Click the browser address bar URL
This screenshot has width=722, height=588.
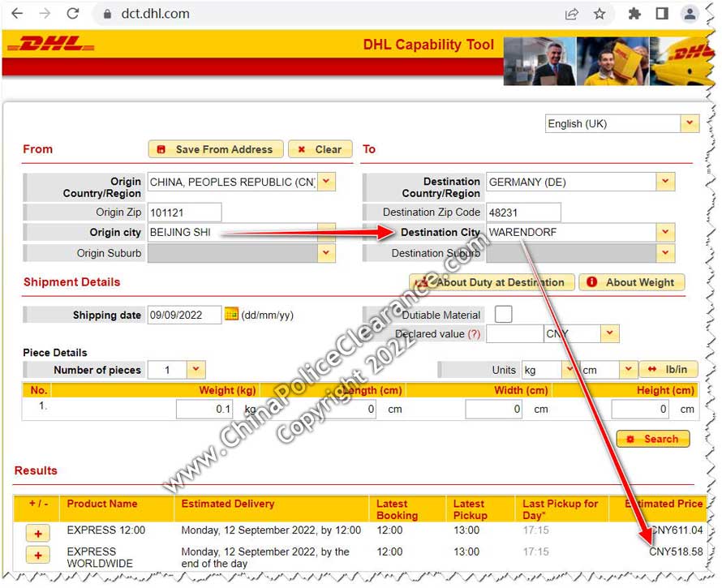coord(155,14)
